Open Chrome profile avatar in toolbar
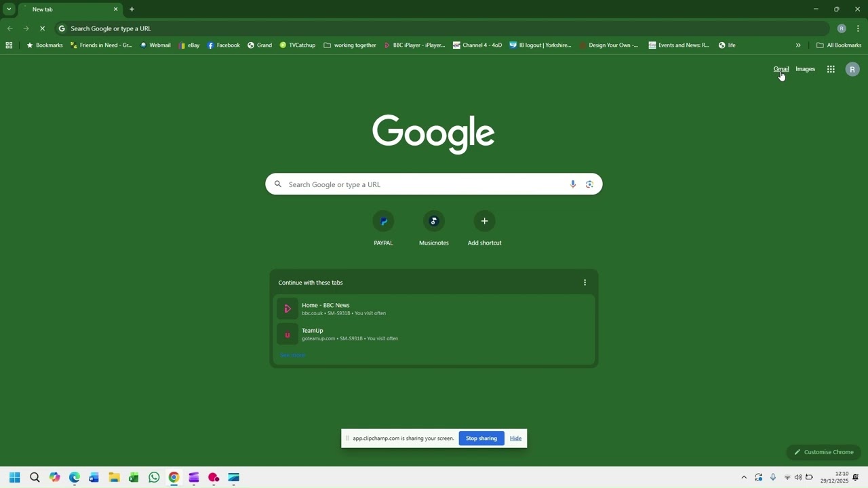 click(x=842, y=28)
